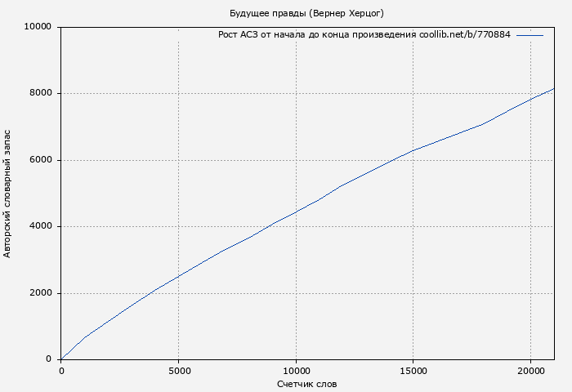Click the curve's starting point at the origin
The width and height of the screenshot is (572, 392).
point(61,359)
